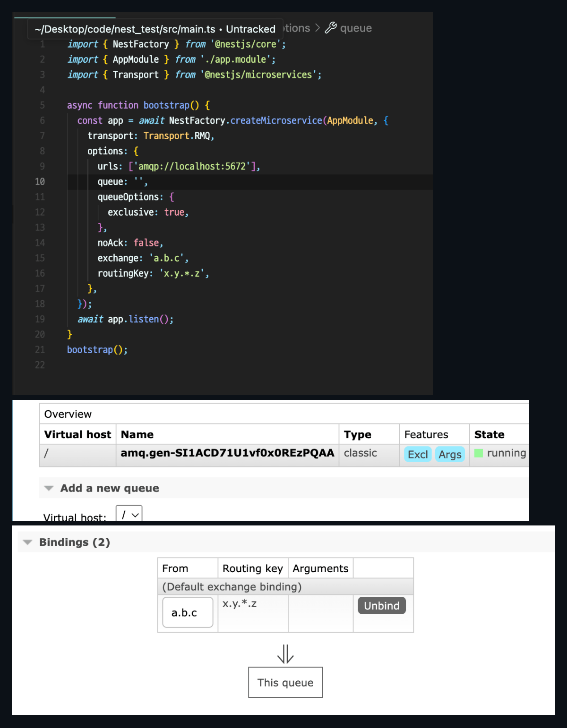567x728 pixels.
Task: Open the Virtual host dropdown
Action: point(129,514)
